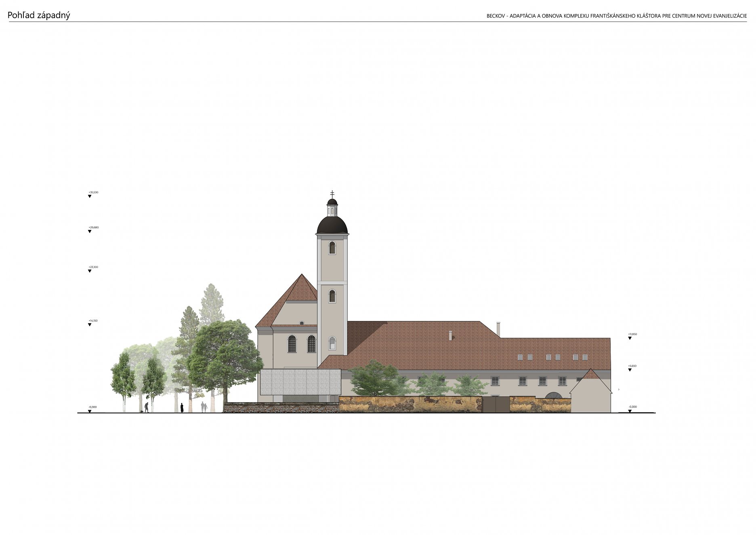
Task: Click the 'Pohľad západný' title text
Action: 39,15
